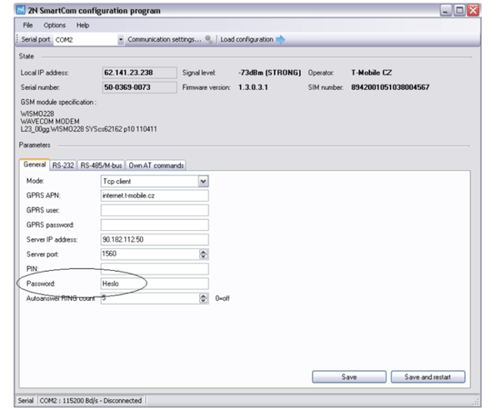Open the Help menu
Screen dimensions: 500x410
(x=82, y=25)
